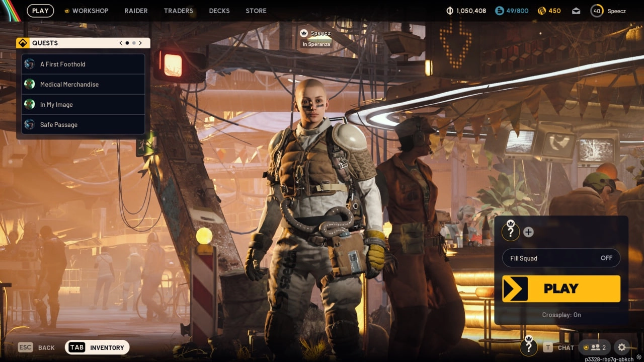Click the bottom party question mark icon
The width and height of the screenshot is (644, 362).
coord(528,346)
